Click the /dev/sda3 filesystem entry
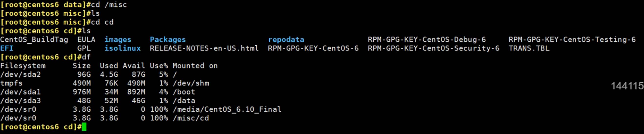 (x=20, y=101)
